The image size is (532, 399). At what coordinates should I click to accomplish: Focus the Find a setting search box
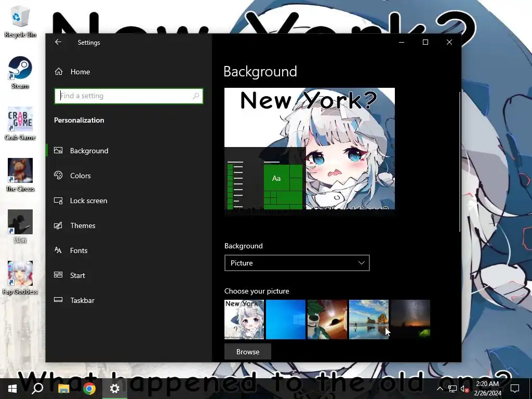tap(129, 96)
